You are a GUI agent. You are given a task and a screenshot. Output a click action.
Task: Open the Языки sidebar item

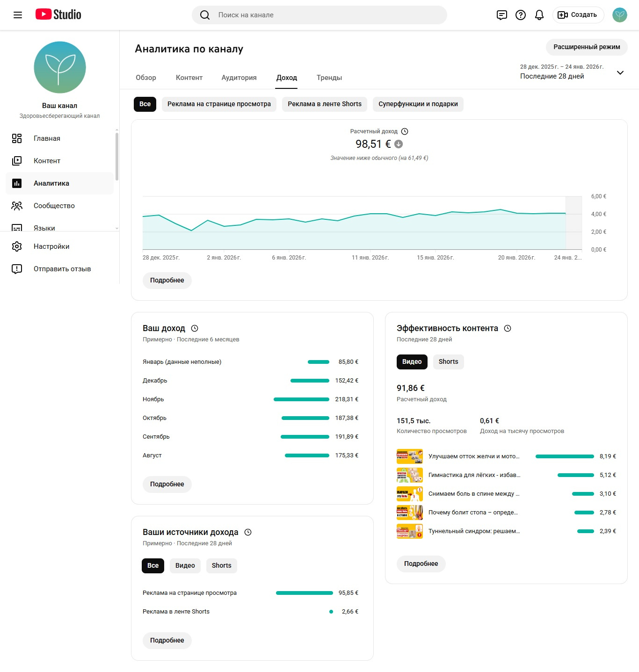tap(59, 226)
